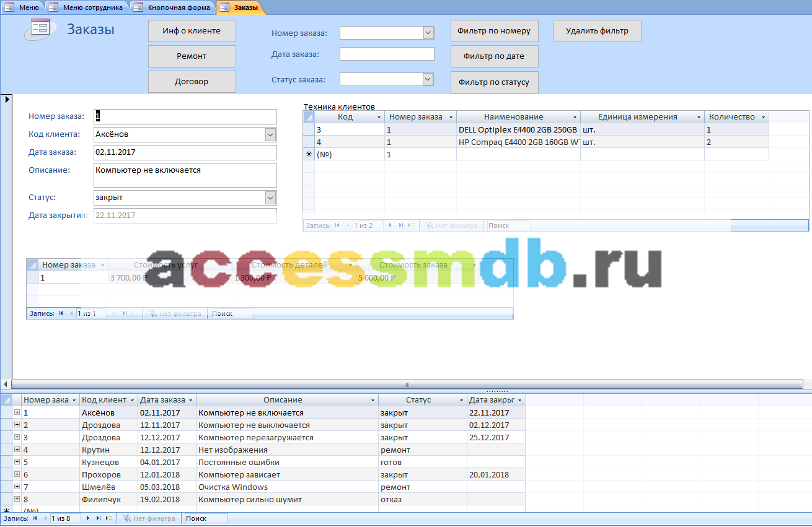Switch to Кнопочная форма tab
The width and height of the screenshot is (812, 527).
tap(173, 7)
